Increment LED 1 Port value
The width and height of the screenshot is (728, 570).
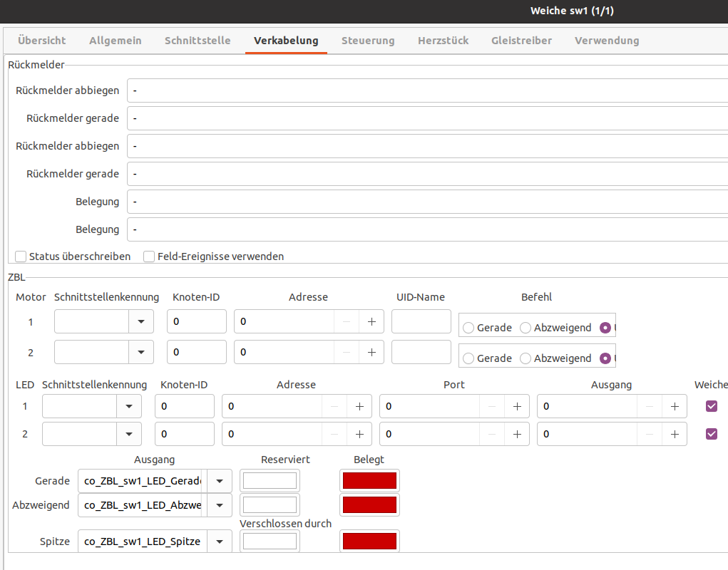point(517,406)
